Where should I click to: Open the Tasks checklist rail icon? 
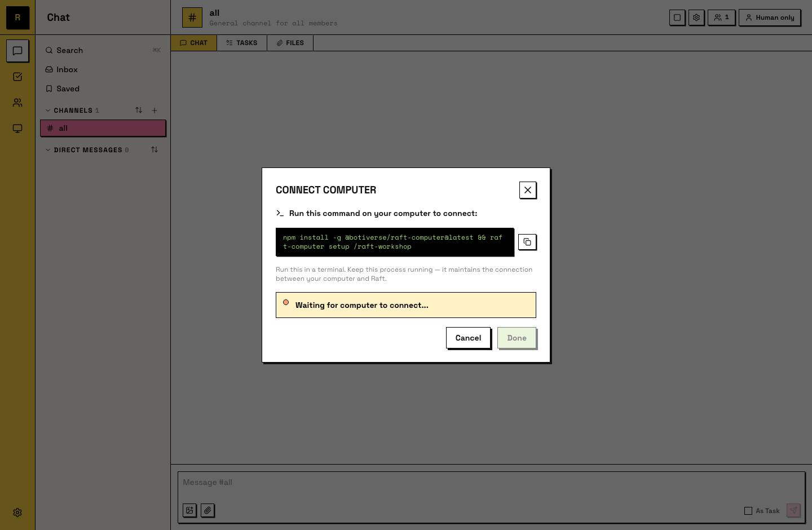click(17, 77)
